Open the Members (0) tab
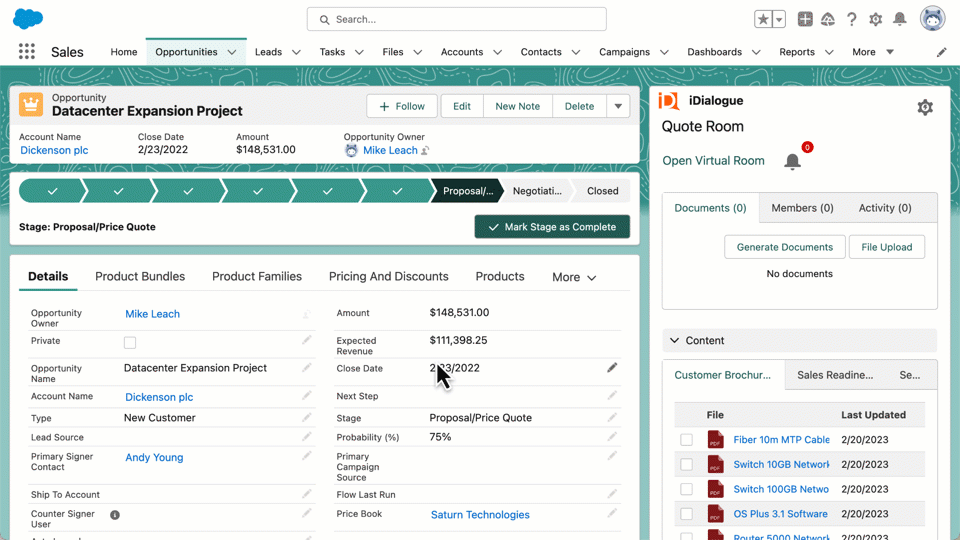This screenshot has height=540, width=960. [802, 208]
